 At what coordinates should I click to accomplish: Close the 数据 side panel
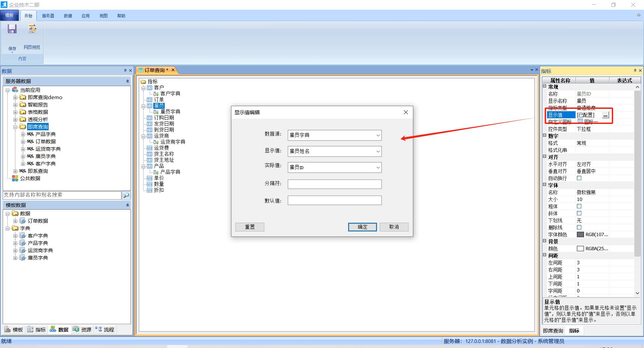tap(130, 71)
